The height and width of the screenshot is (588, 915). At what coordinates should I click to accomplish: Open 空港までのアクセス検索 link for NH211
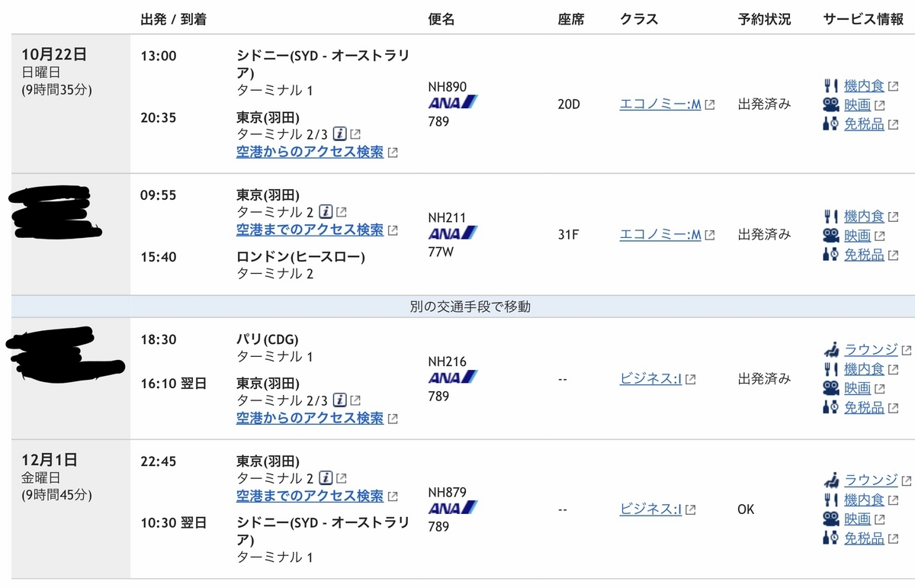coord(310,230)
